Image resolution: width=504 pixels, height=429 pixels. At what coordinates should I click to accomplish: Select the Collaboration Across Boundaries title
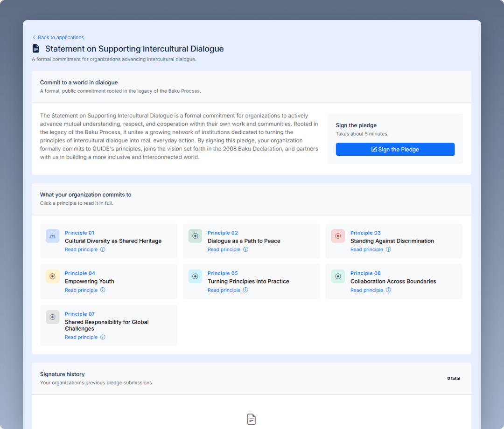pos(393,281)
